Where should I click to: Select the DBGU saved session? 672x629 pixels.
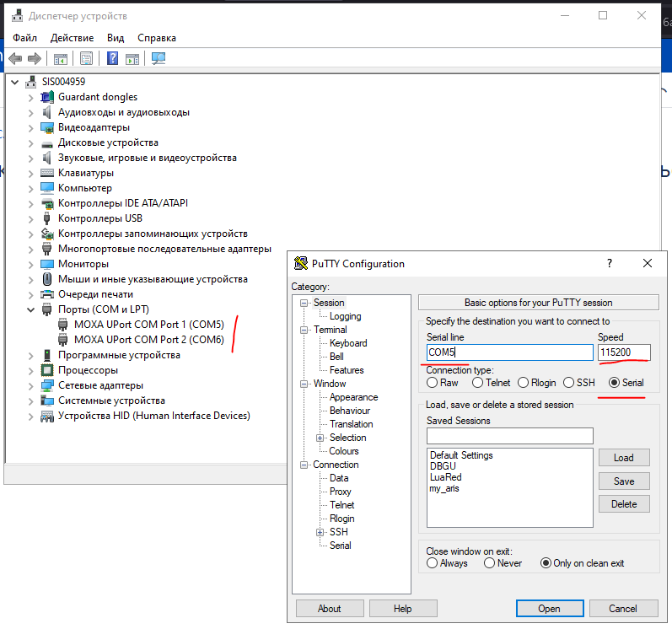[x=443, y=466]
